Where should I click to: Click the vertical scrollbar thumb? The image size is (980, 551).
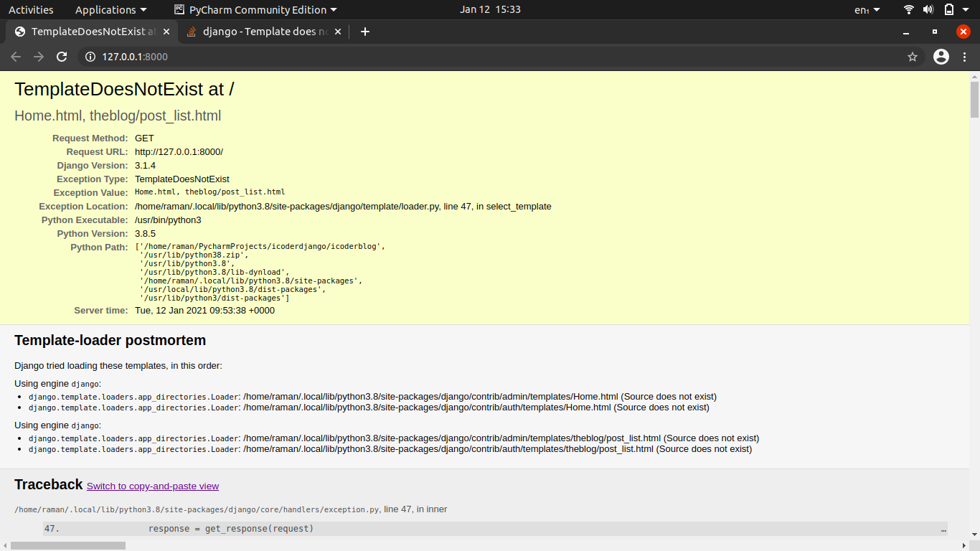tap(974, 99)
